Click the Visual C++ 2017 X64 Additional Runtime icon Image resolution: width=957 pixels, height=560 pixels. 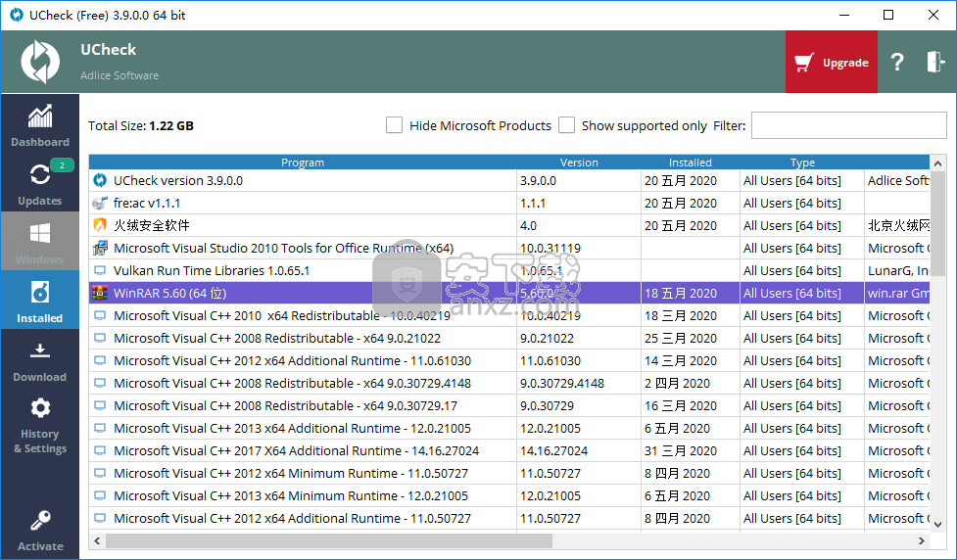100,450
